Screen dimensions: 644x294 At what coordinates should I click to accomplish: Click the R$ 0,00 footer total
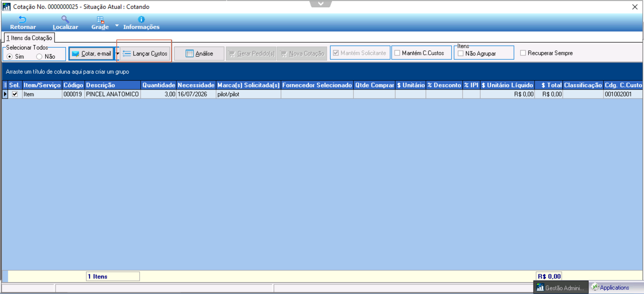click(549, 276)
